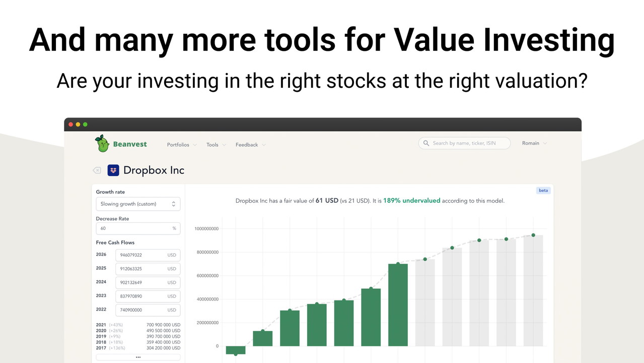Open the Tools menu
The width and height of the screenshot is (644, 363).
[x=216, y=145]
